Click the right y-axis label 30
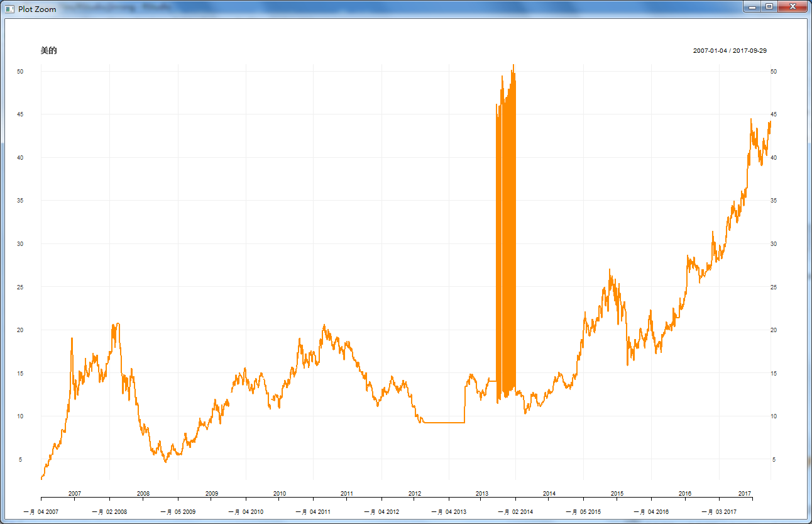This screenshot has height=524, width=812. pyautogui.click(x=774, y=244)
